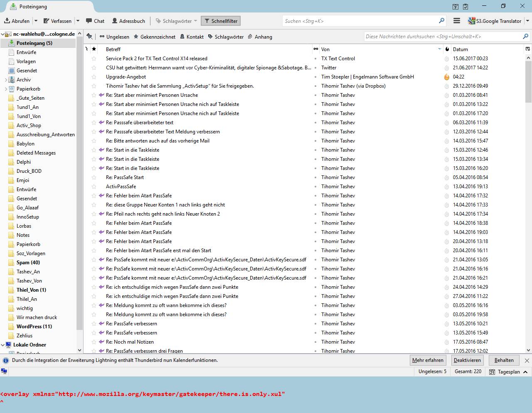Open the Adressbuch address book
The image size is (532, 413).
(x=128, y=21)
